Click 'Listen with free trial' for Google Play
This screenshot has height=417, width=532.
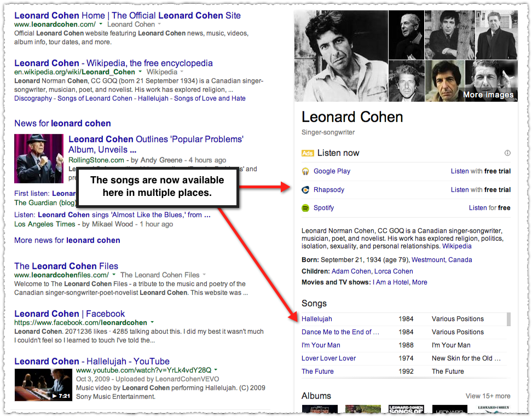point(481,171)
